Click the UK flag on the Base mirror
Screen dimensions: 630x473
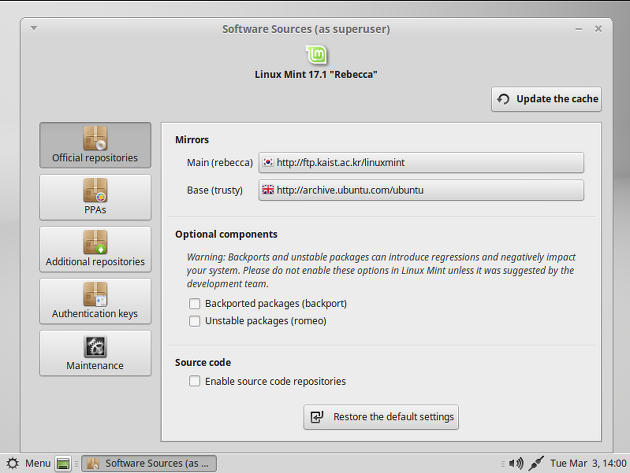pyautogui.click(x=268, y=190)
